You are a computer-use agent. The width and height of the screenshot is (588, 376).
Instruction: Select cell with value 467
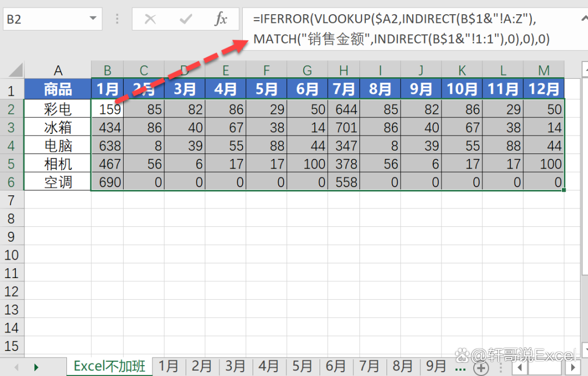coord(107,164)
